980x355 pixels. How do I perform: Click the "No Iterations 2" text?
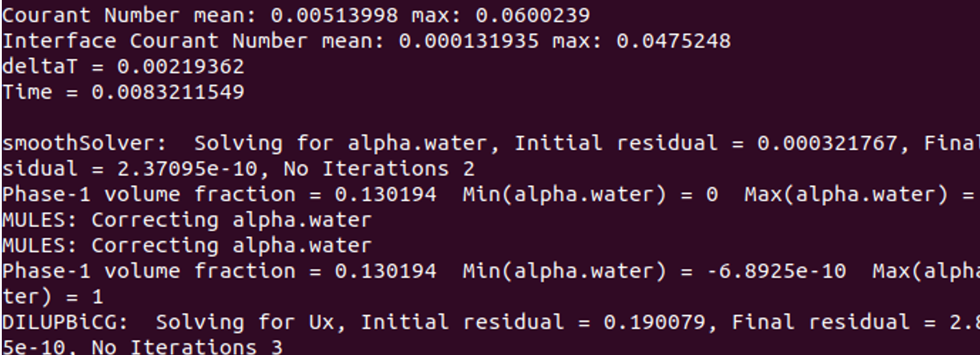pos(379,169)
